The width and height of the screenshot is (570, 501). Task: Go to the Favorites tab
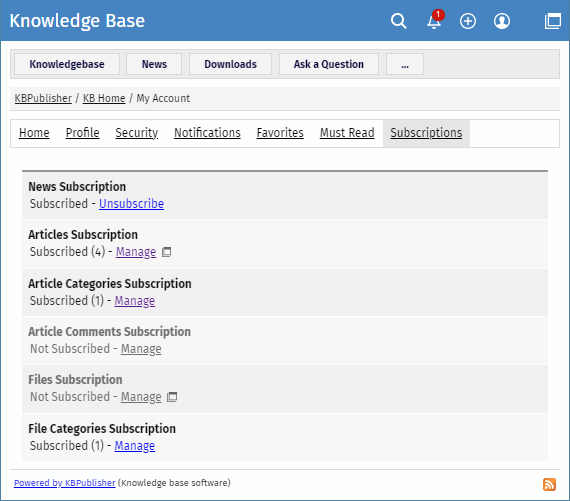(x=280, y=133)
